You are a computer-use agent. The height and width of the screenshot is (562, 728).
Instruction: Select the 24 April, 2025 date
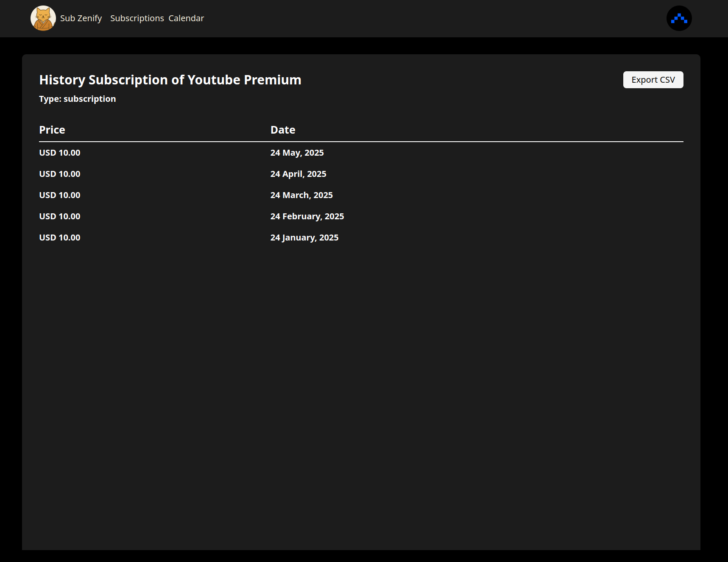coord(298,174)
